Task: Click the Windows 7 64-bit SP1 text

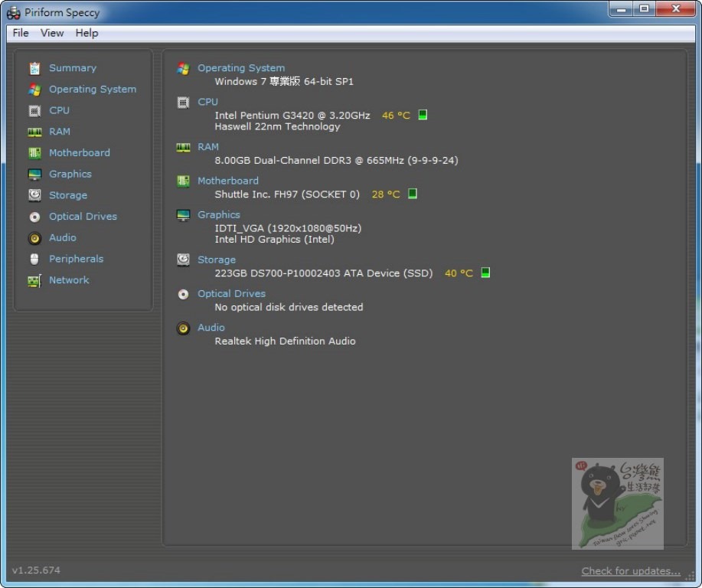Action: click(284, 81)
